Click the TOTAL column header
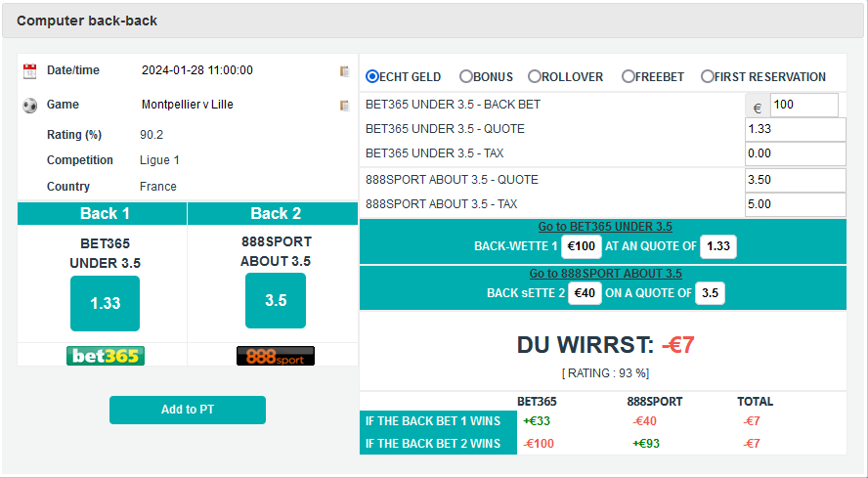Viewport: 868px width, 478px height. coord(755,402)
